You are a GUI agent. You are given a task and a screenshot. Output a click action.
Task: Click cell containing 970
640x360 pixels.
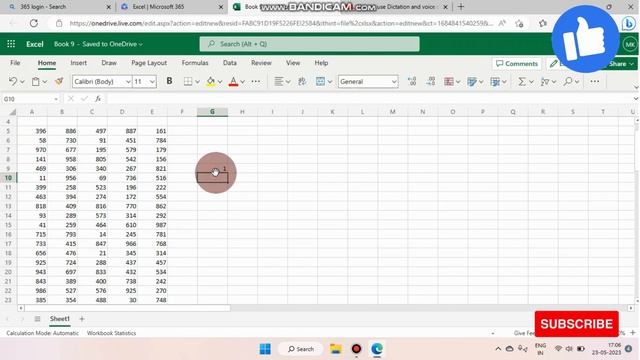(32, 150)
